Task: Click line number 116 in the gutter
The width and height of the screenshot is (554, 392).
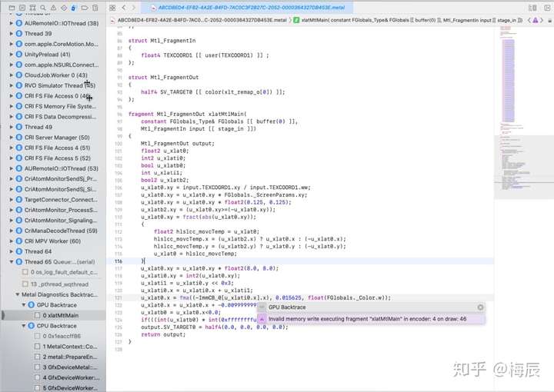Action: pyautogui.click(x=118, y=261)
